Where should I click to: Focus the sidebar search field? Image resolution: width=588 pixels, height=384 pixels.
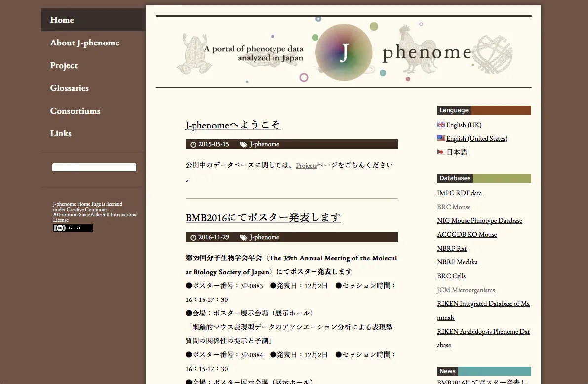click(94, 167)
